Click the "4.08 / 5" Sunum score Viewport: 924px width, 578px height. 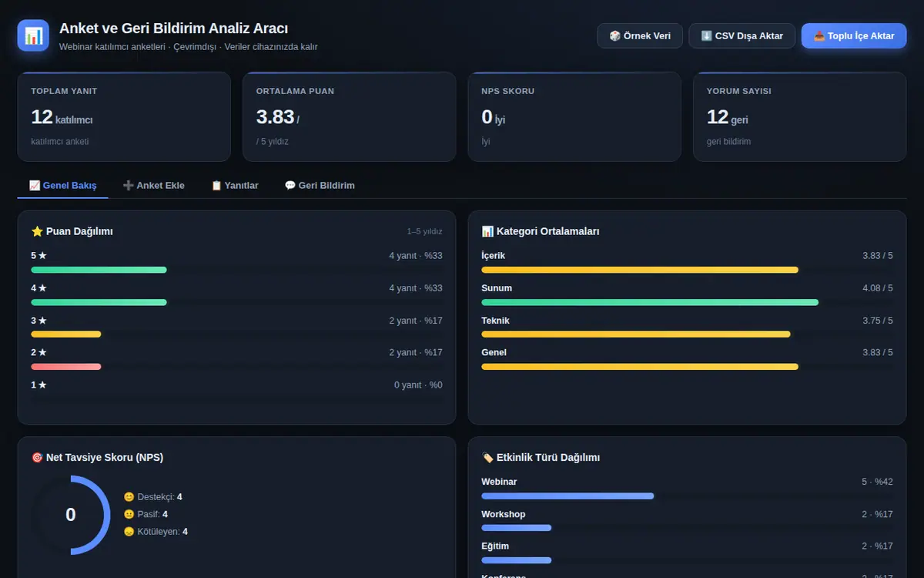point(878,288)
